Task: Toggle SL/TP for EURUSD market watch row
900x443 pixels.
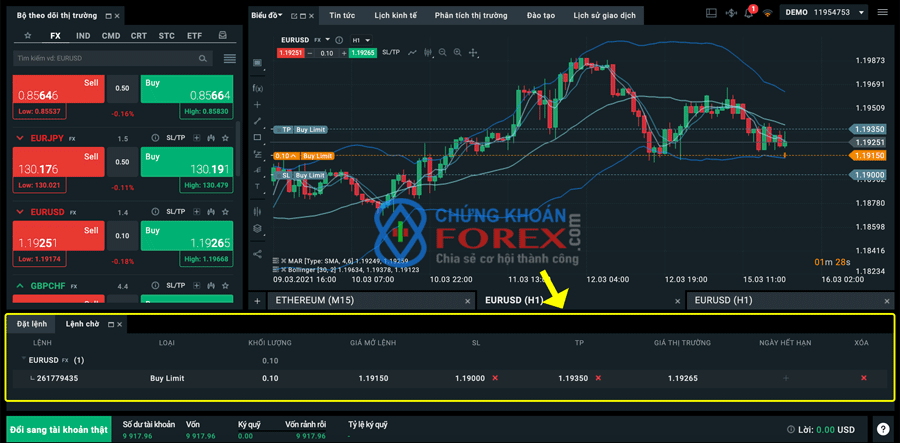Action: click(176, 212)
